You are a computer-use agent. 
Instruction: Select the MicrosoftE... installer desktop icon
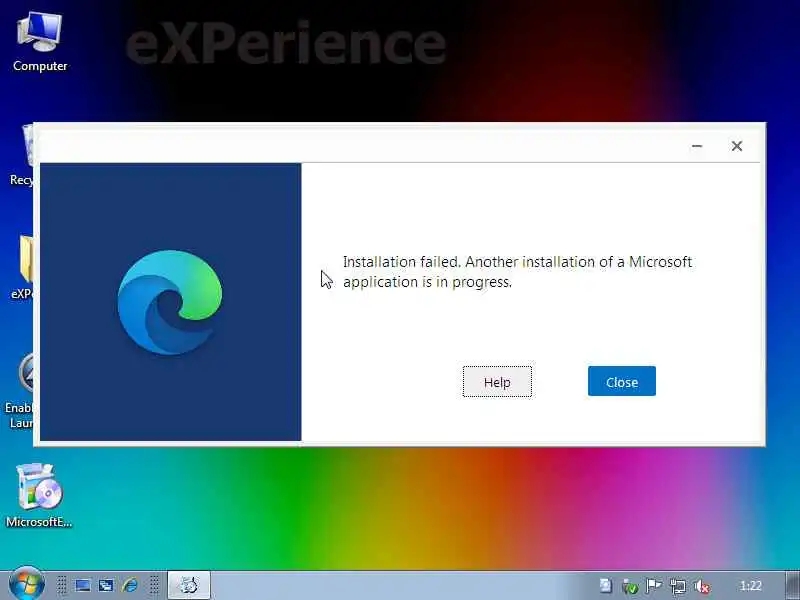[x=39, y=495]
